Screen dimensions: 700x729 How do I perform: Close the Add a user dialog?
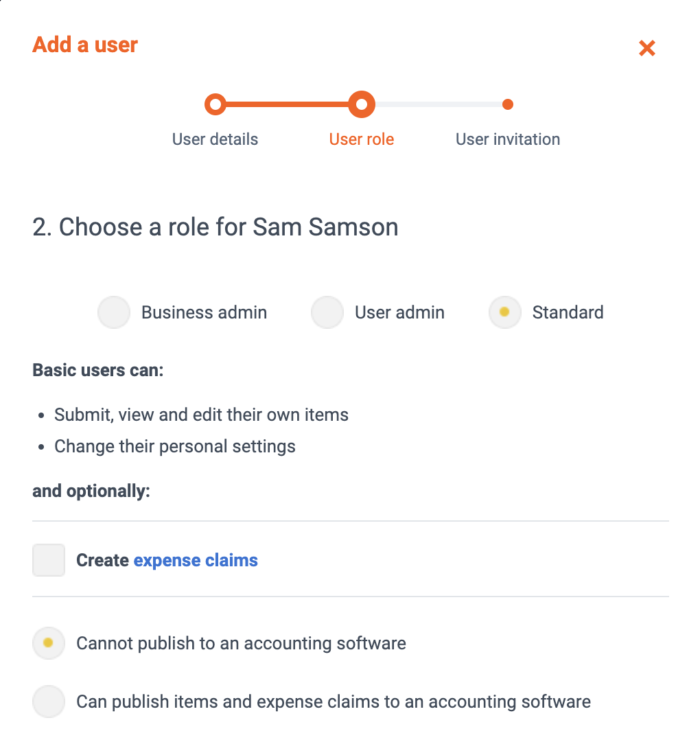[x=646, y=48]
